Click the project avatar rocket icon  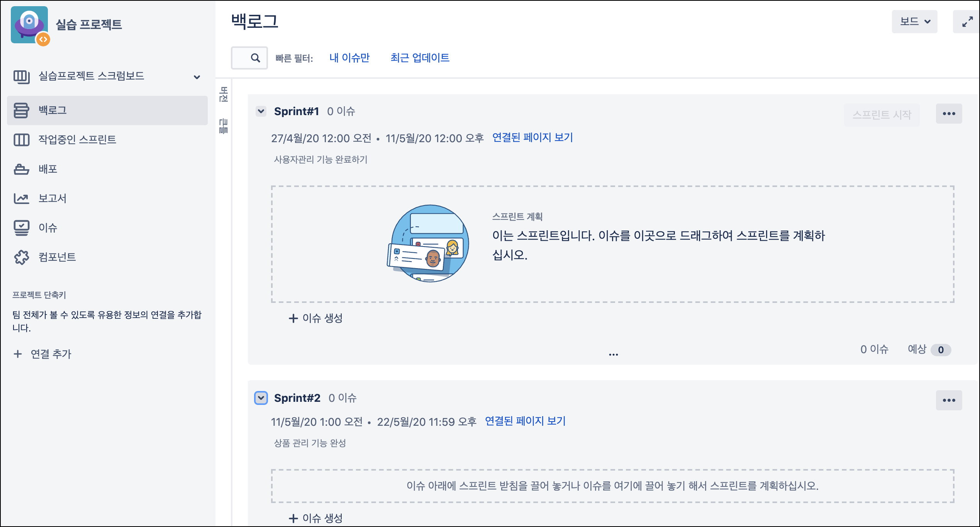tap(29, 25)
